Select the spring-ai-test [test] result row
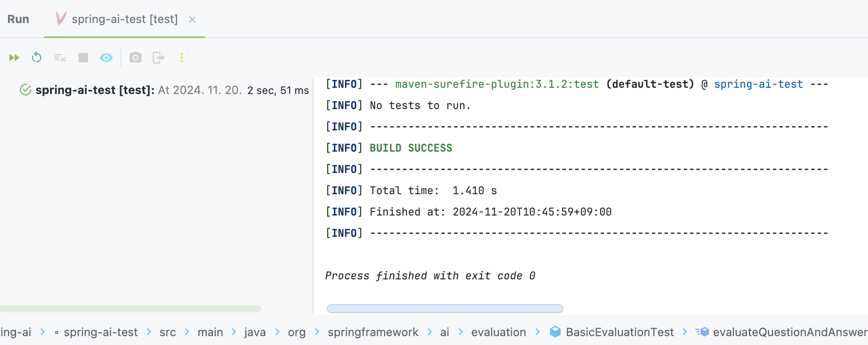868x345 pixels. [164, 90]
